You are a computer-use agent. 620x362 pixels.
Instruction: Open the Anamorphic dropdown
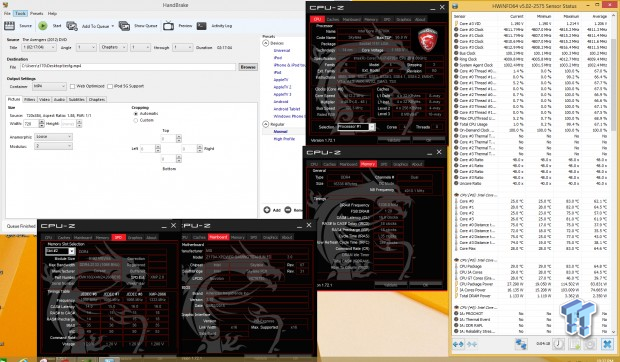point(53,137)
